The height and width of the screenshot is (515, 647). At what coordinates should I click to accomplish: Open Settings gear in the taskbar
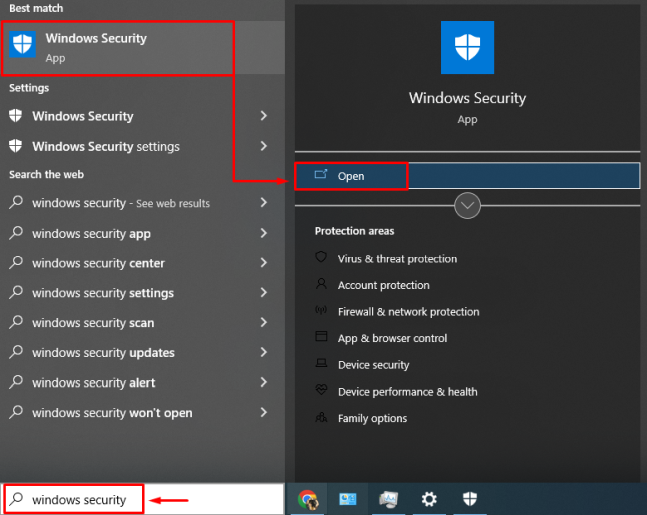point(429,499)
